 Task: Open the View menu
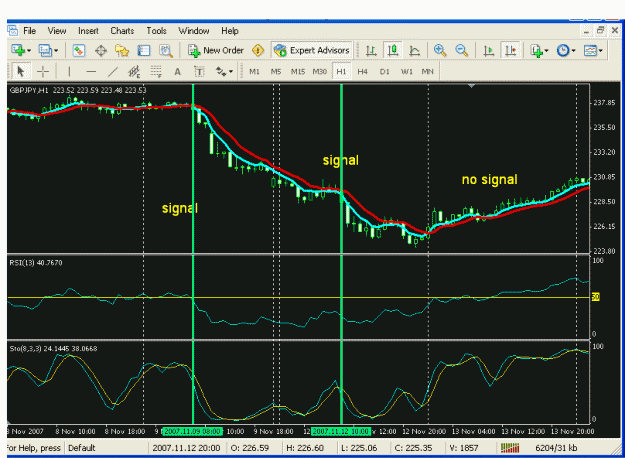(x=57, y=31)
